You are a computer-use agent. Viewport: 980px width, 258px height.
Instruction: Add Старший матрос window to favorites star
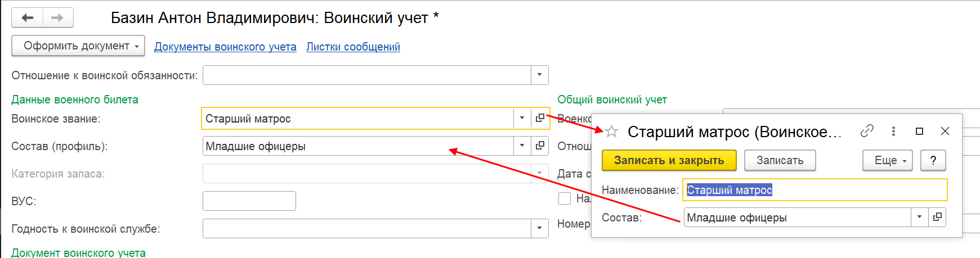pyautogui.click(x=611, y=132)
